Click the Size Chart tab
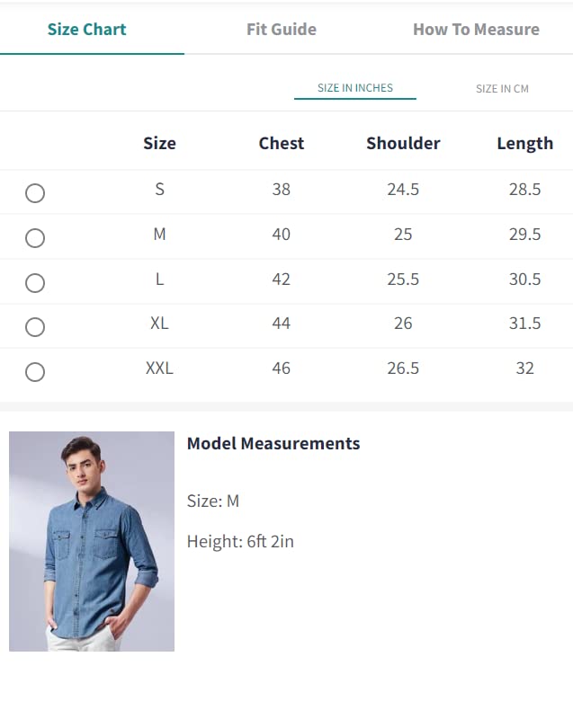Viewport: 573px width, 728px height. [x=86, y=30]
